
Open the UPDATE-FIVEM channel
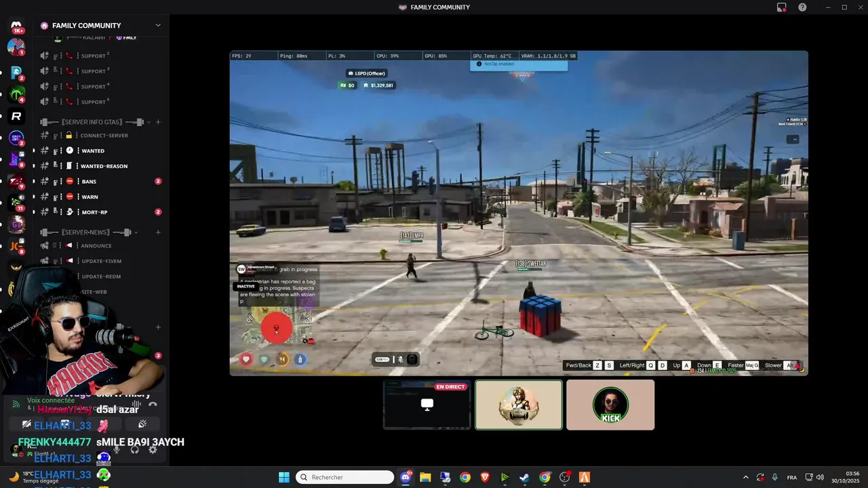(100, 261)
